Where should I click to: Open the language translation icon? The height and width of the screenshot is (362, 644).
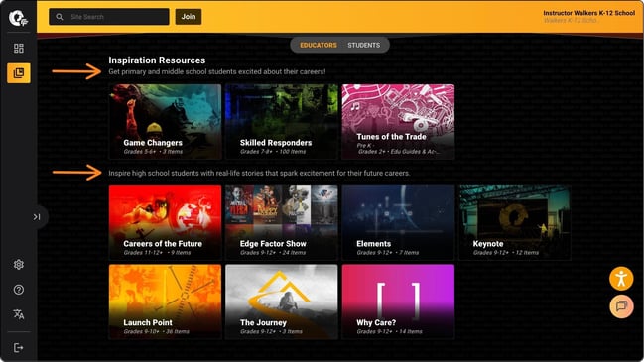pyautogui.click(x=19, y=314)
